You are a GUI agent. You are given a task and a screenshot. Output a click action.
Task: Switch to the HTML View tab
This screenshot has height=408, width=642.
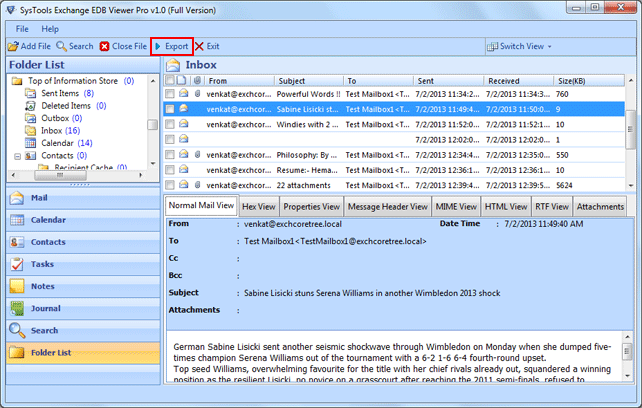coord(506,207)
